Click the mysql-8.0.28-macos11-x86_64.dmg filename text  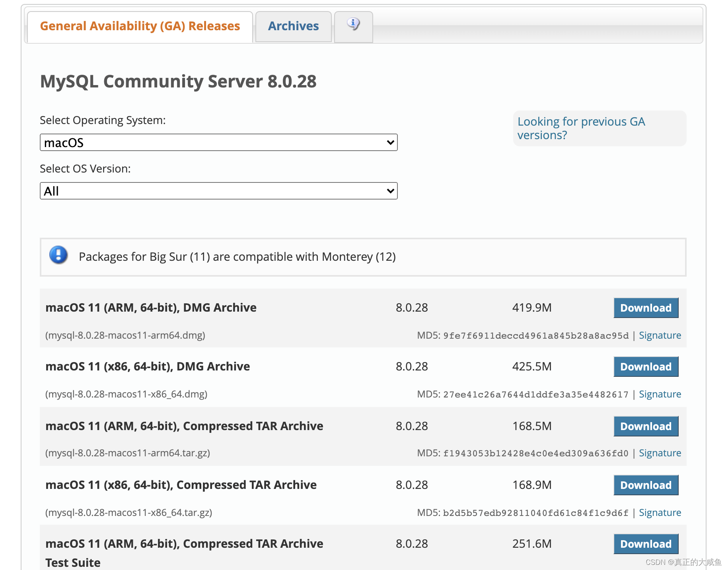pyautogui.click(x=127, y=394)
